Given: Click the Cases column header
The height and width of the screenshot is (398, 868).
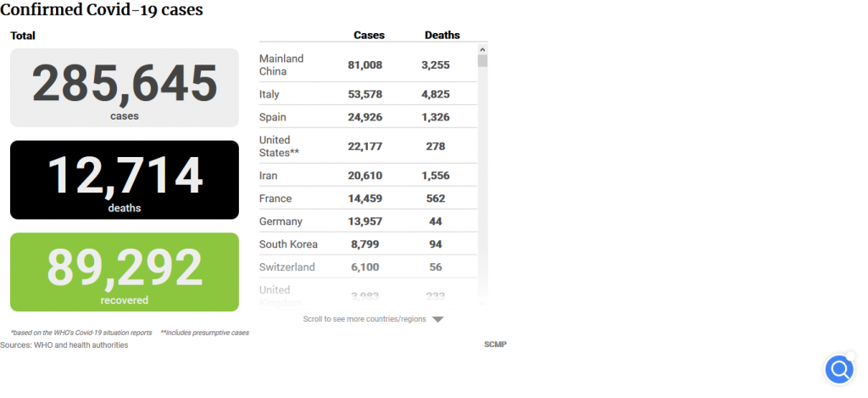Looking at the screenshot, I should point(369,36).
